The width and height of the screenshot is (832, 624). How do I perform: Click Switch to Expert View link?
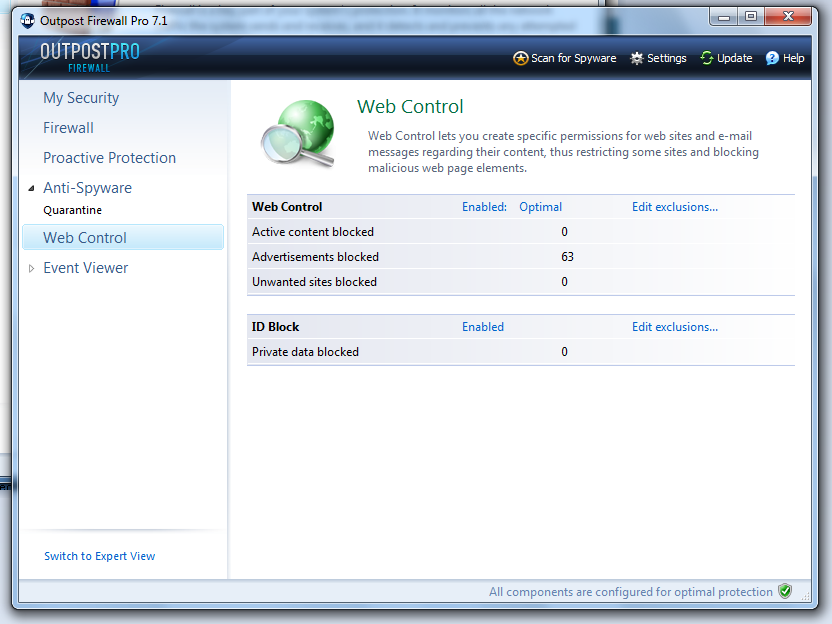pyautogui.click(x=100, y=556)
